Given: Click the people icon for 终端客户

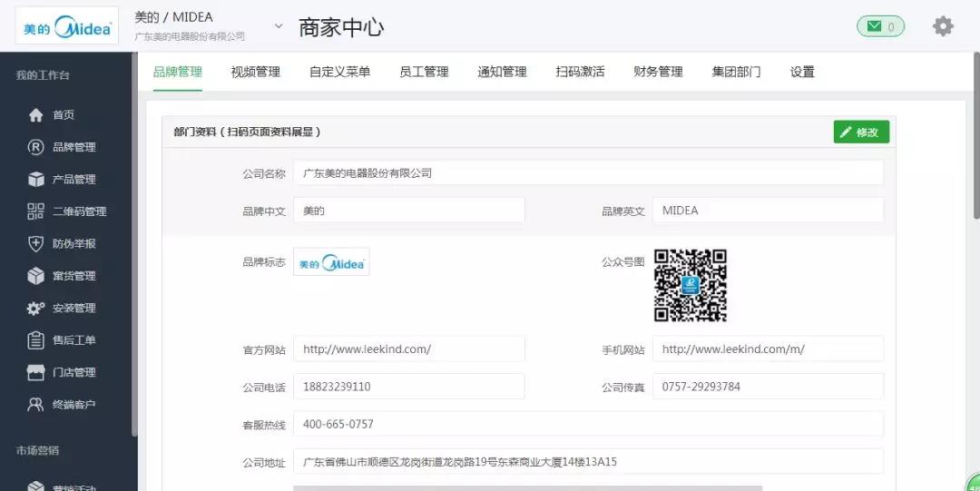Looking at the screenshot, I should 35,405.
